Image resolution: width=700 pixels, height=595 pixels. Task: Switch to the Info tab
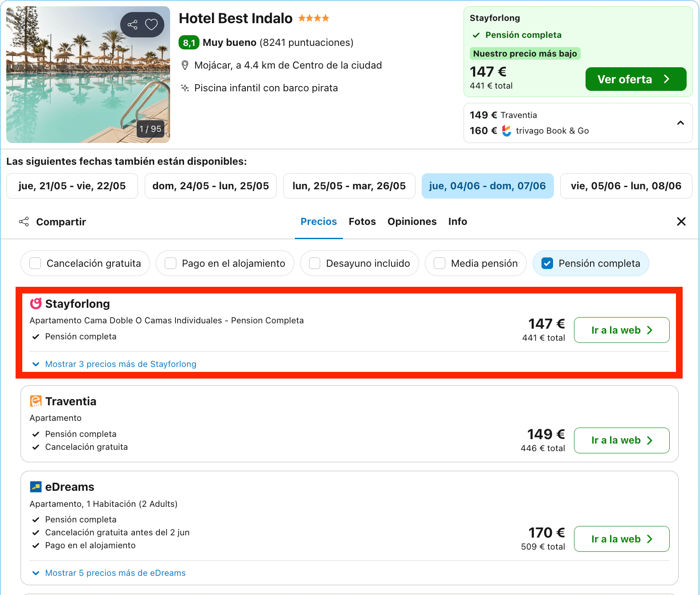[x=457, y=221]
